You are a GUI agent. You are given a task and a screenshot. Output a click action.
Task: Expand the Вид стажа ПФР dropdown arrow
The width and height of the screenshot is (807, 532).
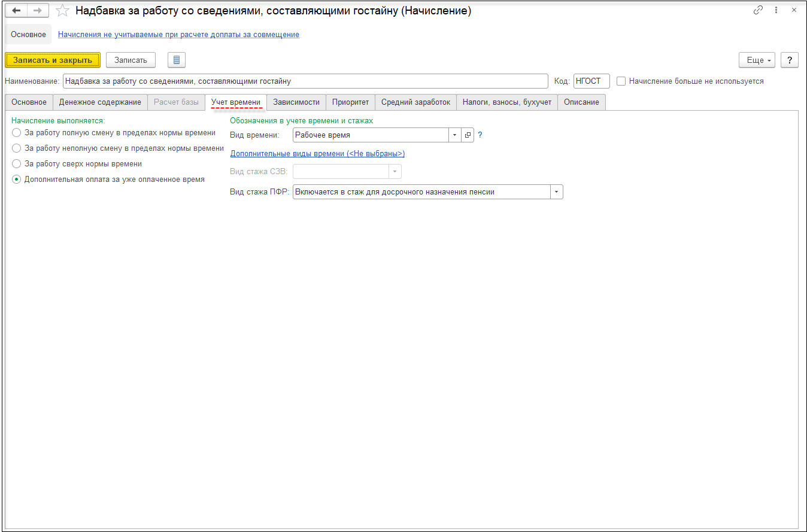click(557, 192)
